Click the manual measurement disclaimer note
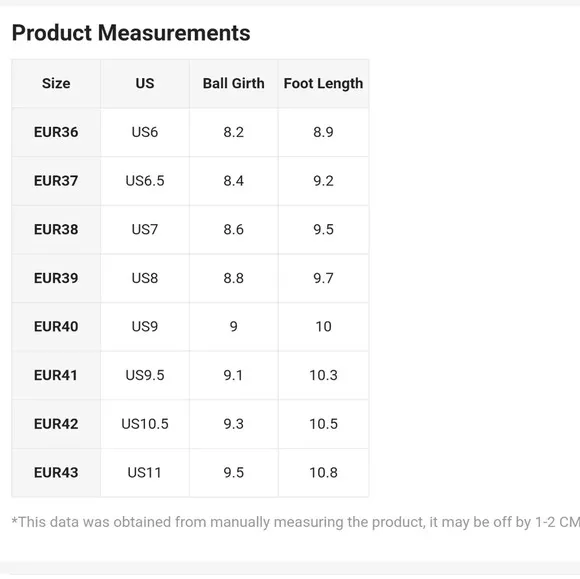Screen dimensions: 580x579 (296, 522)
